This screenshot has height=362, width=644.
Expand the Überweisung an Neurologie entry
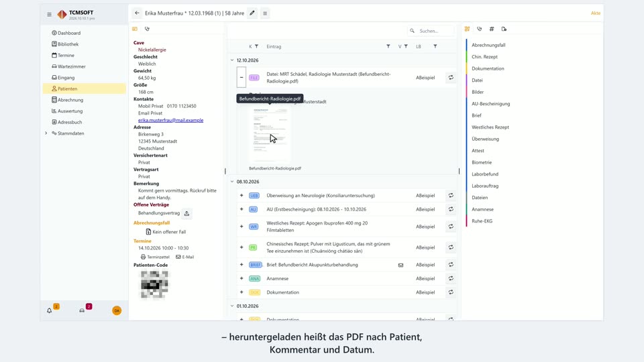[x=241, y=196]
